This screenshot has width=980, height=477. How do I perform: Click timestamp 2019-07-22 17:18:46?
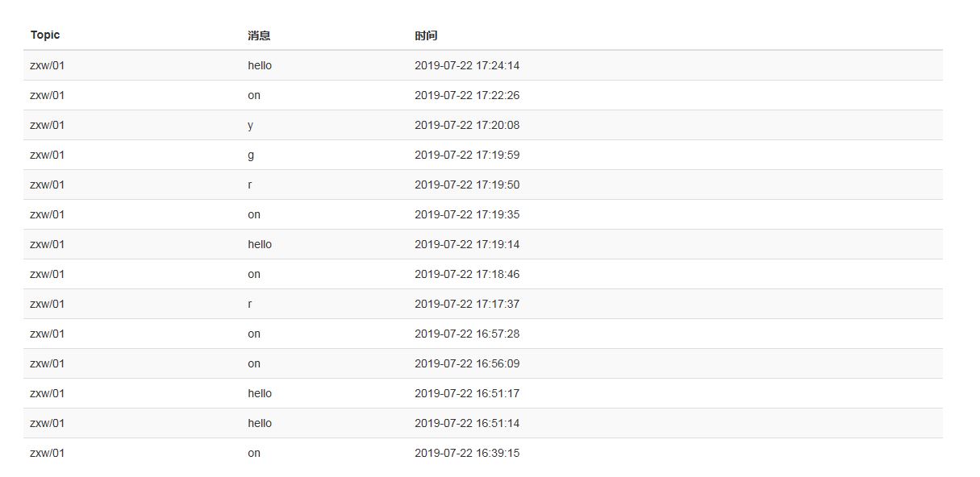pos(467,274)
